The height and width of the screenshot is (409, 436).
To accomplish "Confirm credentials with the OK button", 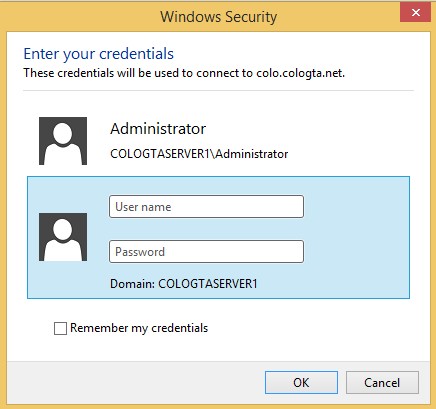I will [x=301, y=383].
